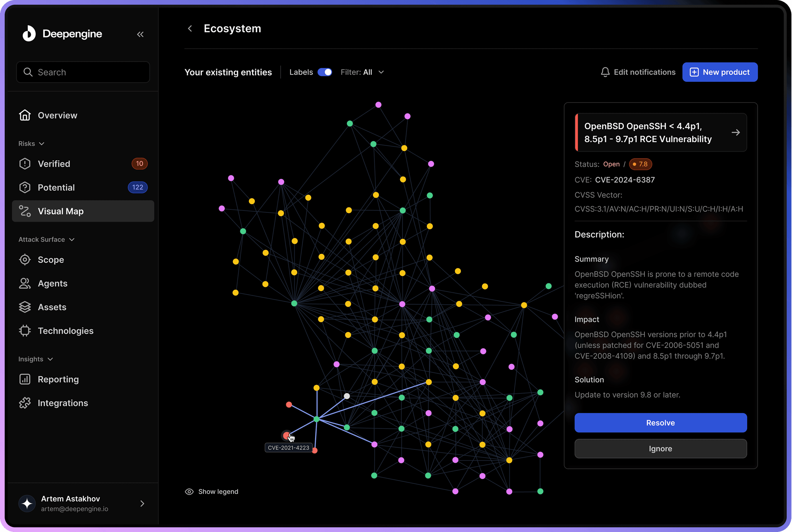Image resolution: width=792 pixels, height=532 pixels.
Task: Expand the Artem Astakhov account menu
Action: point(142,504)
